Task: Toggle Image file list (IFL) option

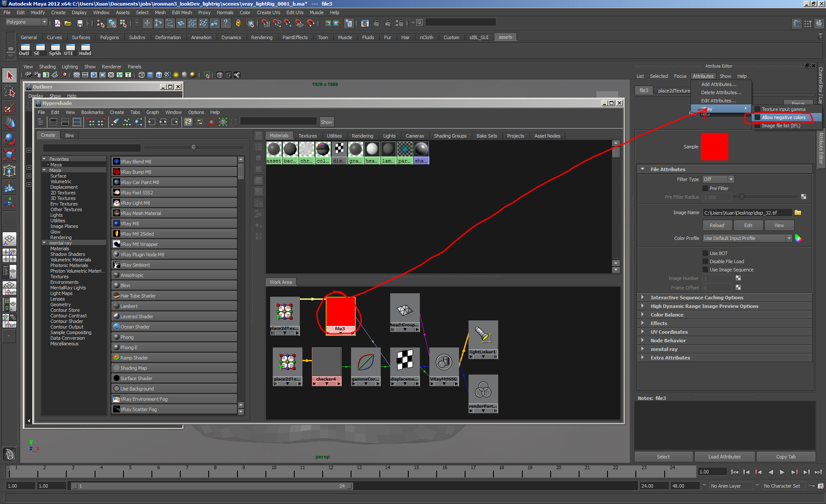Action: 781,126
